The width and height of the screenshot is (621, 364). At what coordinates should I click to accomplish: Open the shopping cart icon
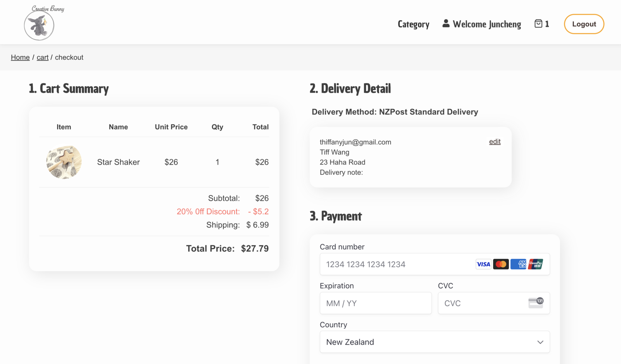click(x=538, y=24)
